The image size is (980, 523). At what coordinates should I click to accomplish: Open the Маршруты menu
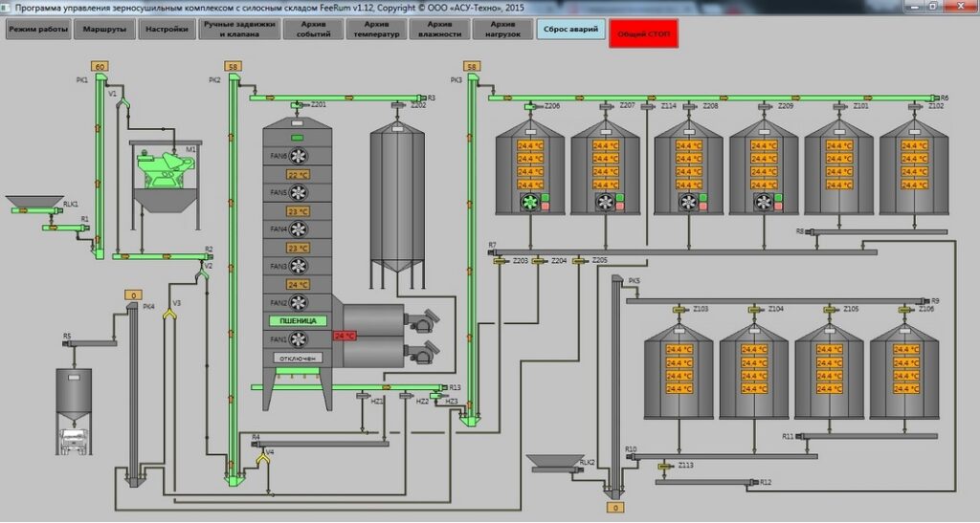[x=104, y=30]
